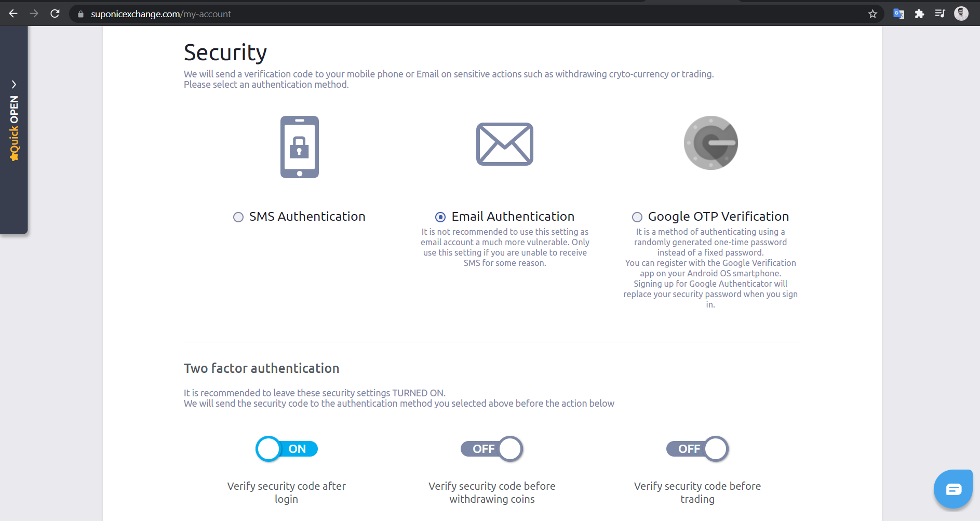Click the SMS phone lock icon
This screenshot has width=980, height=521.
click(x=300, y=147)
